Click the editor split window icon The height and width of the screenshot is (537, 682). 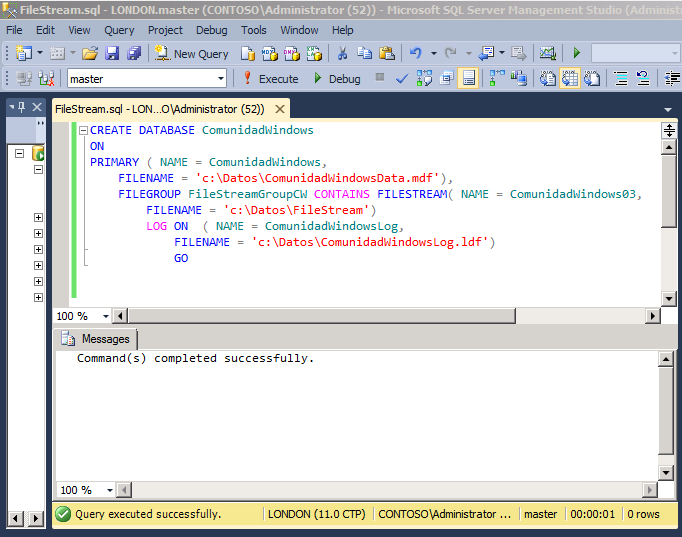[x=669, y=130]
